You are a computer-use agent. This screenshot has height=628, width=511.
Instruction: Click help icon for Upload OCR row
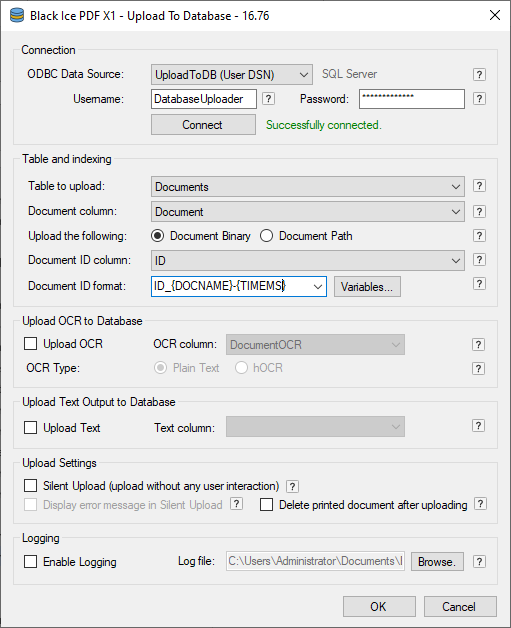[x=478, y=344]
